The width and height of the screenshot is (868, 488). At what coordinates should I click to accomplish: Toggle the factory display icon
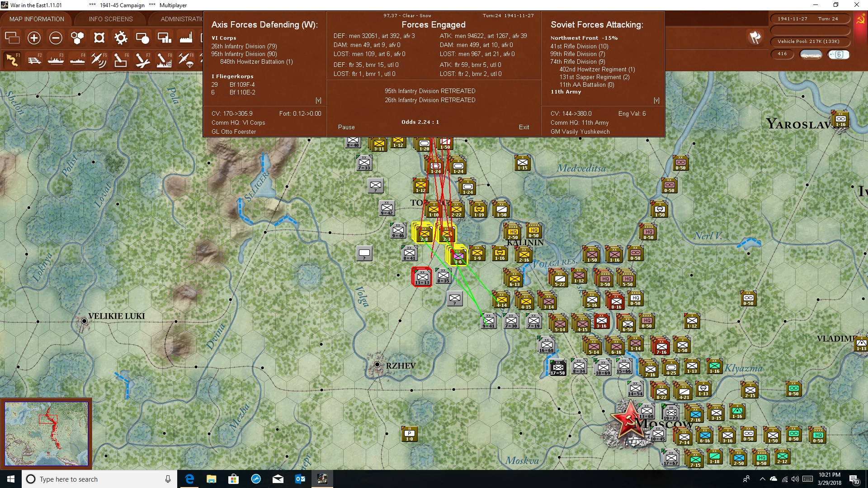click(186, 38)
